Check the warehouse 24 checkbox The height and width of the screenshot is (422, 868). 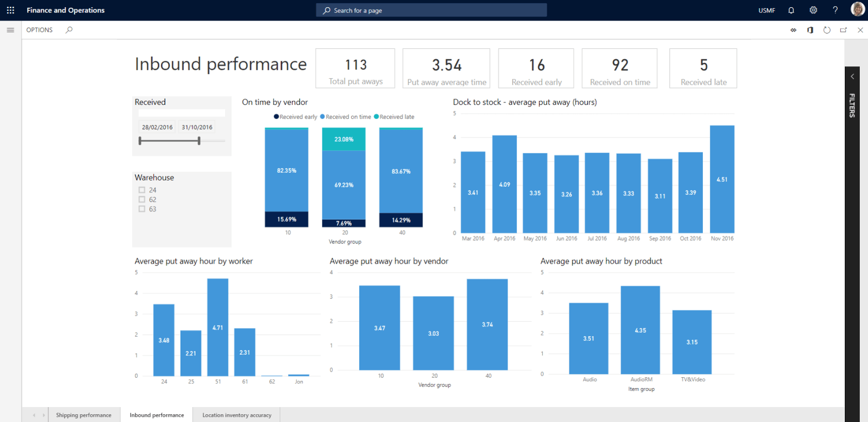point(142,190)
